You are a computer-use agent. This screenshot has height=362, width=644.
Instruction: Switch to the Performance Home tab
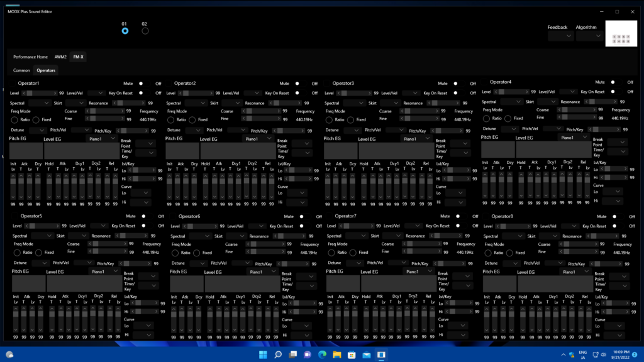point(30,57)
